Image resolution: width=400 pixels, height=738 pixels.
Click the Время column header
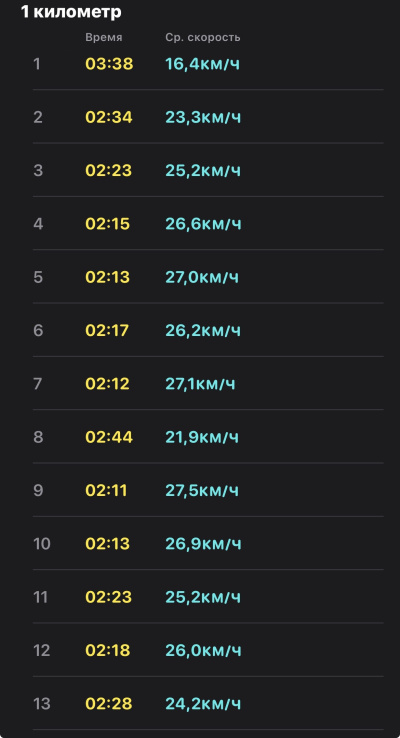[104, 38]
